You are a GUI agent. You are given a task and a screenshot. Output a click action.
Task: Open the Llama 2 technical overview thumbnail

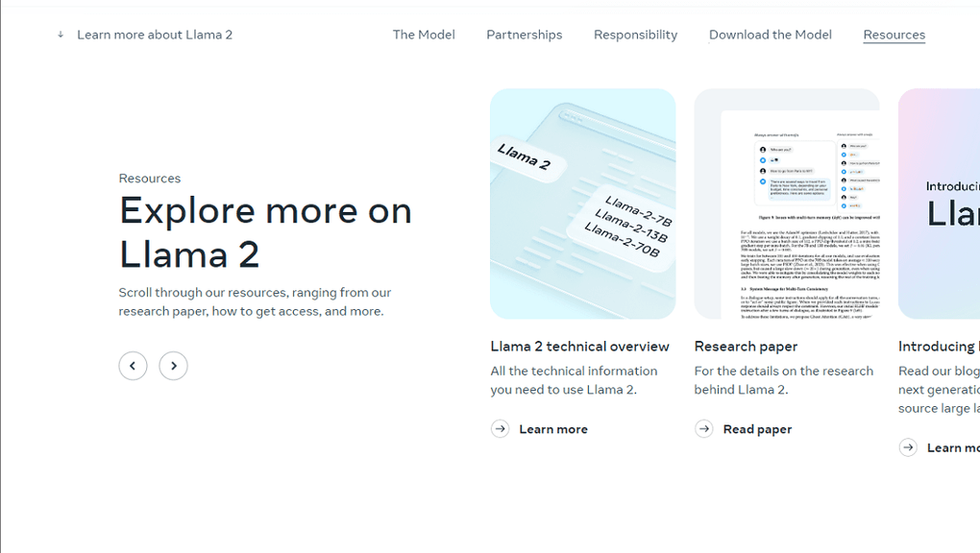point(582,204)
